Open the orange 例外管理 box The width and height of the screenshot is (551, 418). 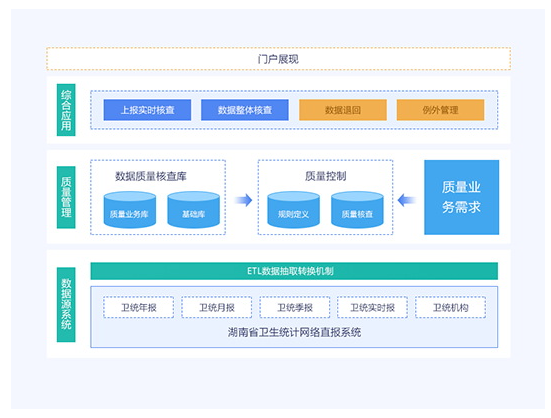point(440,110)
